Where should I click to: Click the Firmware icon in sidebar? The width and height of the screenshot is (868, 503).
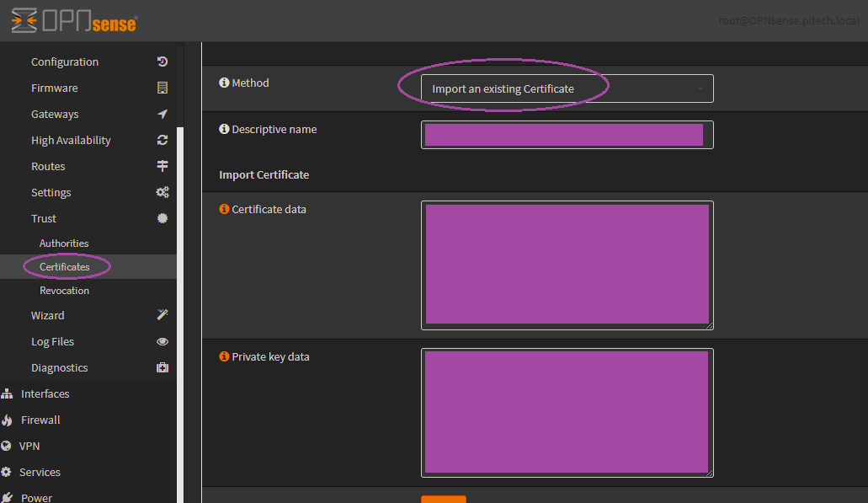click(162, 88)
